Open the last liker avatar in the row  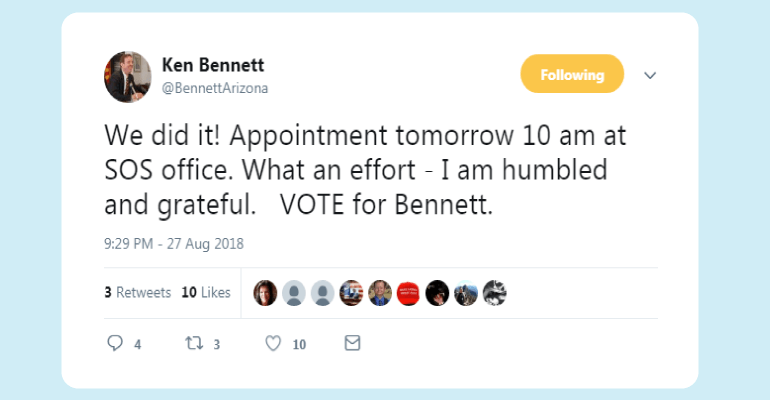[494, 293]
